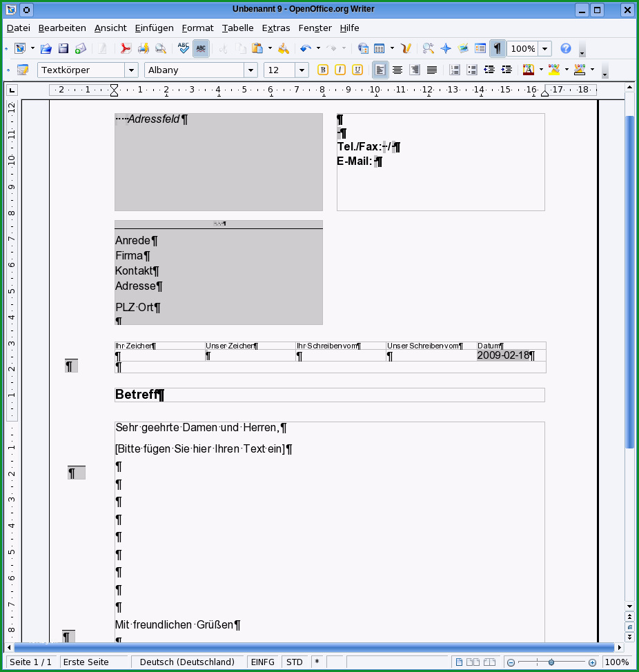This screenshot has height=672, width=639.
Task: Toggle italic formatting
Action: click(x=340, y=70)
